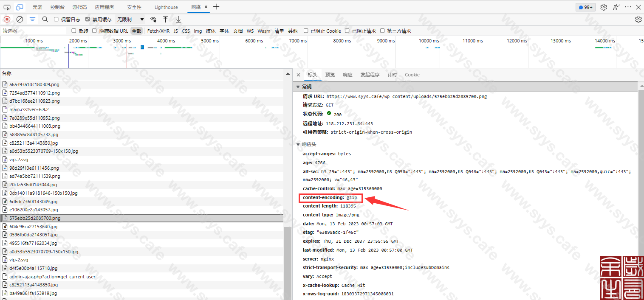Stop recording network log

point(7,19)
